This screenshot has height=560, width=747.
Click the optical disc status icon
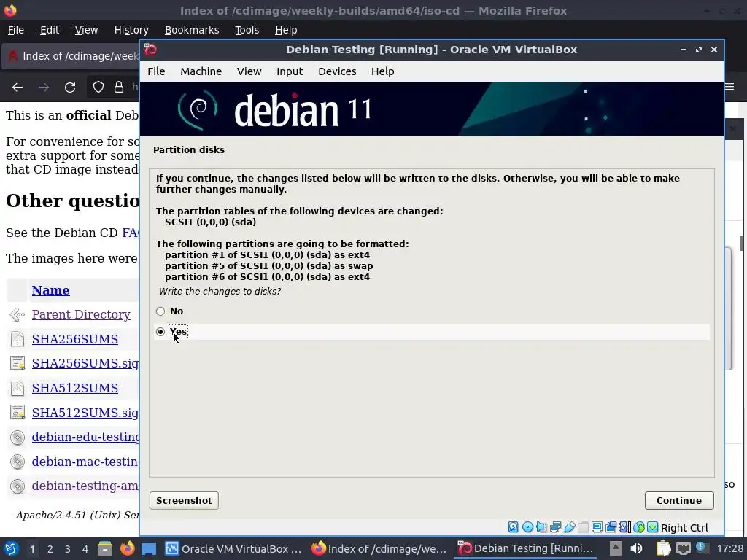coord(527,527)
